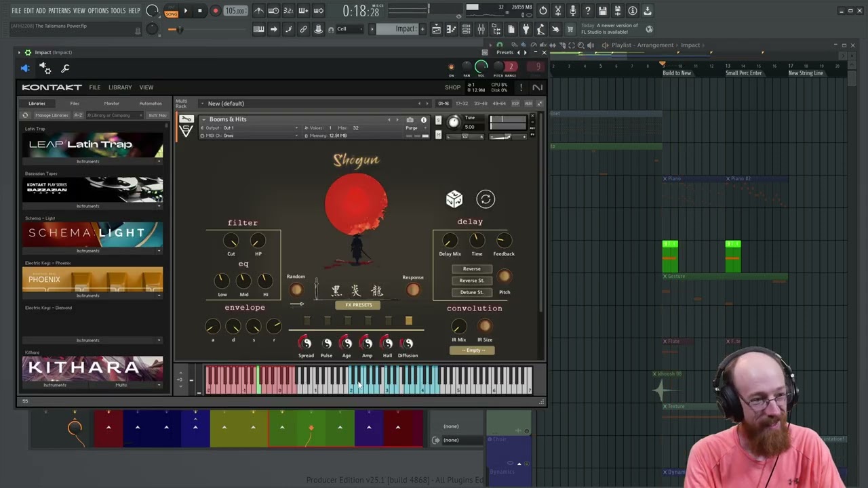This screenshot has height=488, width=868.
Task: Select the 17-32 rack page
Action: tap(462, 104)
